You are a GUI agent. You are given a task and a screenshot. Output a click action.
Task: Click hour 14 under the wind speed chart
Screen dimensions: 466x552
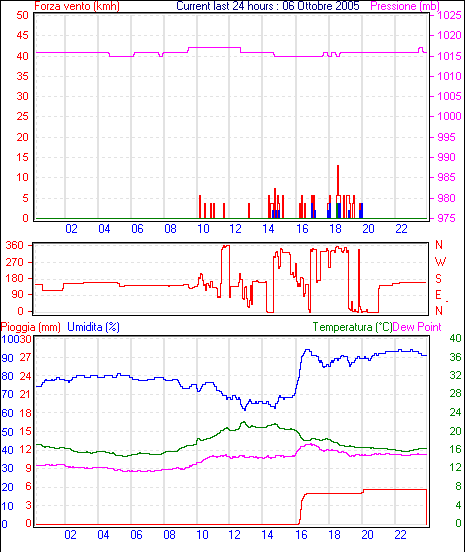(x=268, y=229)
